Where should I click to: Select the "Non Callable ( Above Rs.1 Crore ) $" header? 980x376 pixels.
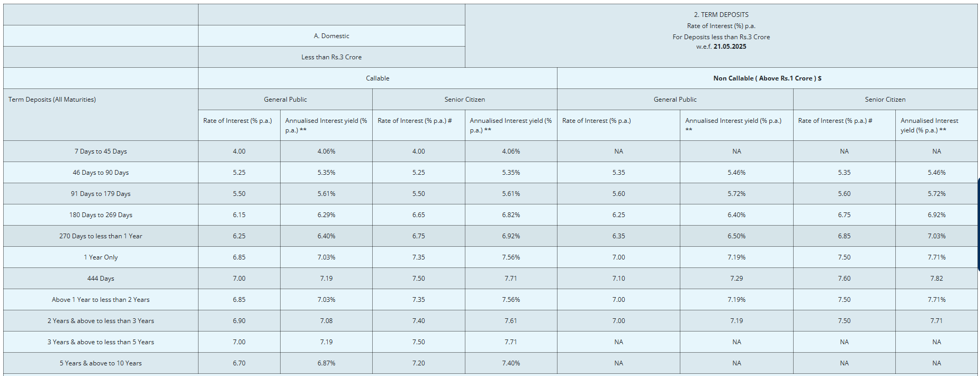[x=767, y=78]
